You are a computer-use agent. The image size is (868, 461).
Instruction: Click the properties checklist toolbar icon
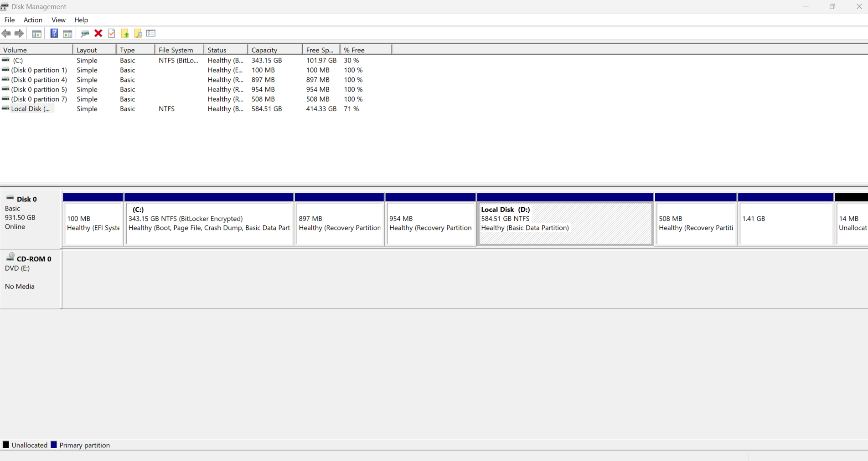click(x=112, y=33)
